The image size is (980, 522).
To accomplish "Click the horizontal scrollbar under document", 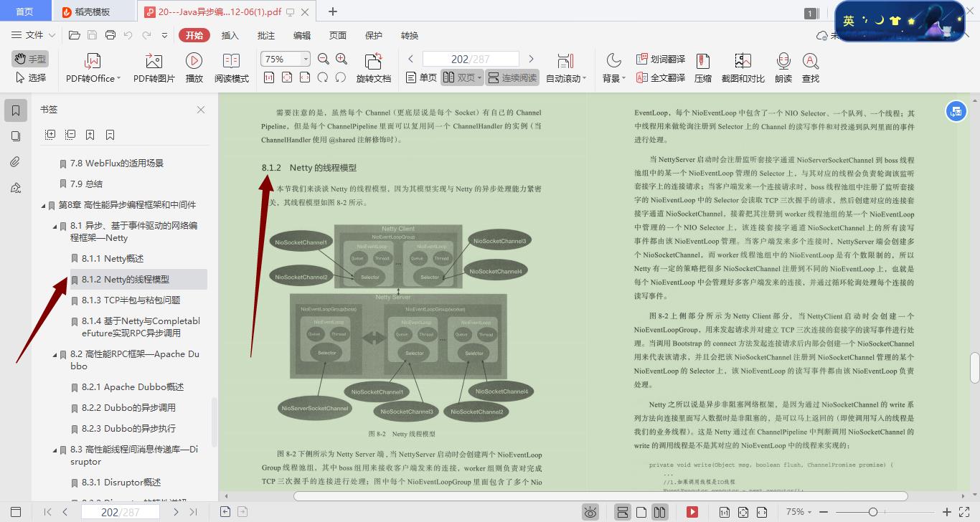I will point(600,495).
